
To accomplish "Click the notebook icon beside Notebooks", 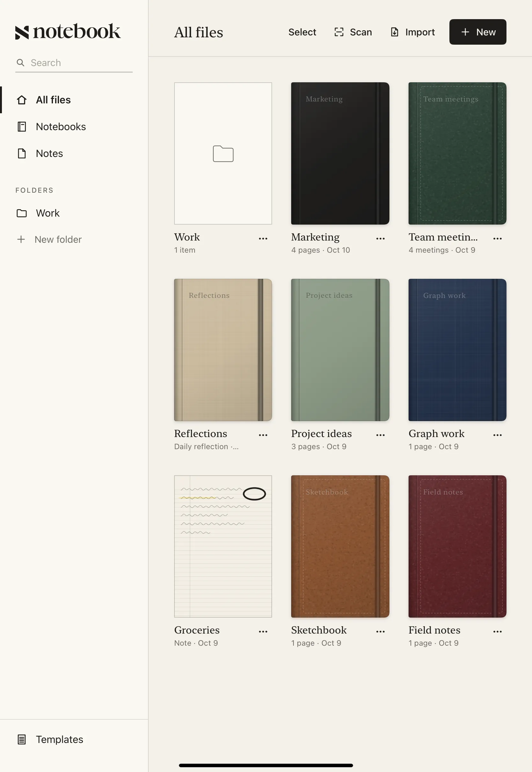I will click(22, 127).
